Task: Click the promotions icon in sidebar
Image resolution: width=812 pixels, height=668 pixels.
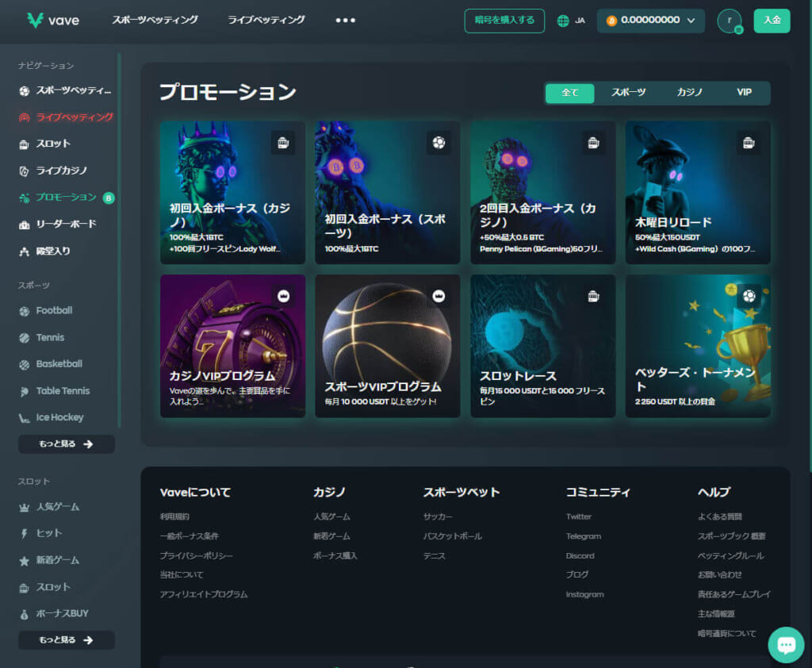Action: (x=25, y=198)
